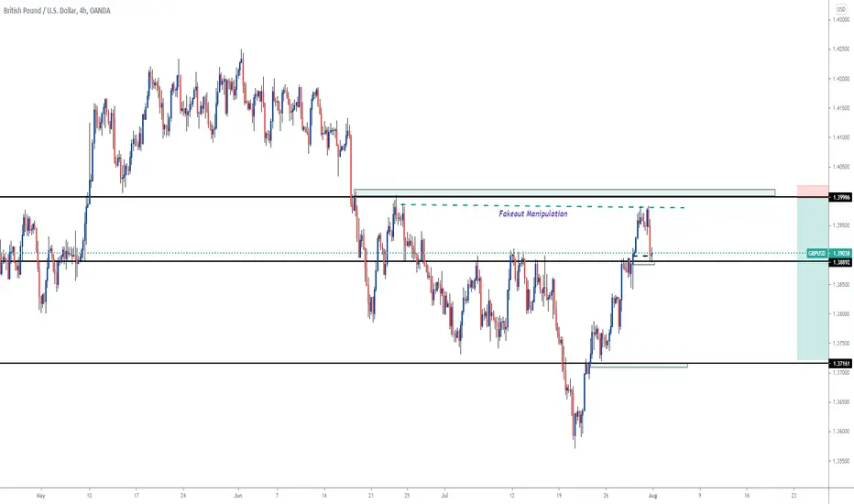Click the 1.41500 price axis label
854x504 pixels.
(841, 108)
